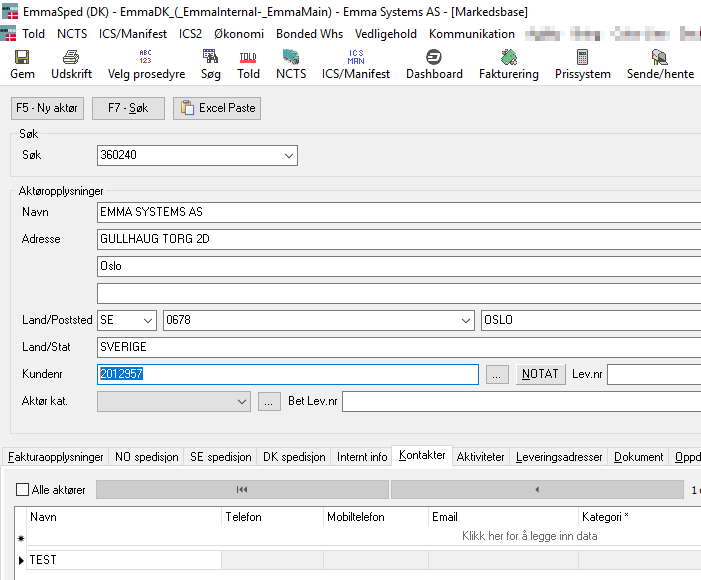Screen dimensions: 701x580
Task: Select the TEST contact row
Action: 120,560
